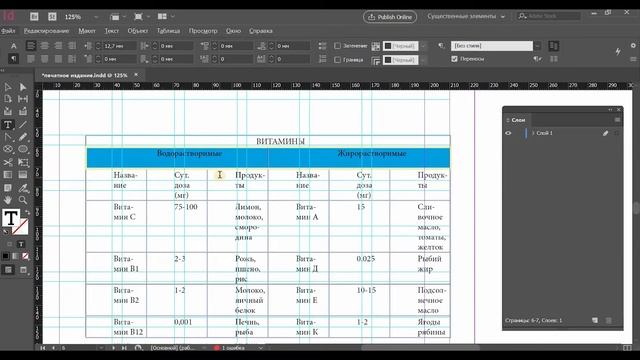Viewport: 640px width, 360px height.
Task: Open the Редактирование menu
Action: (46, 31)
